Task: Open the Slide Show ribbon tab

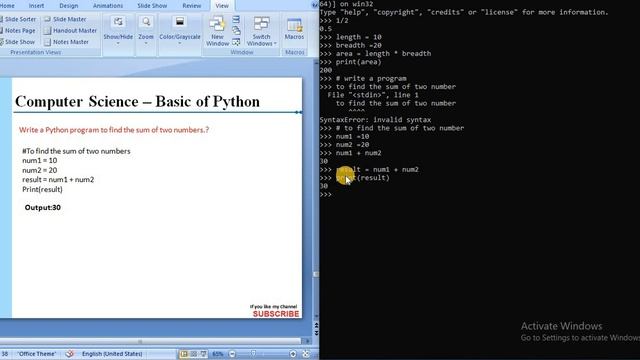Action: tap(152, 6)
